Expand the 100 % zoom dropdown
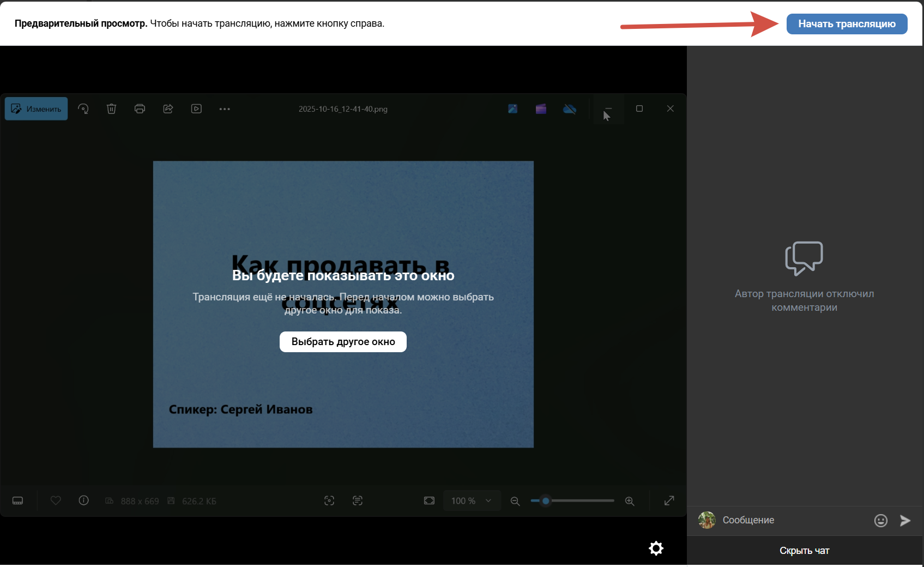Image resolution: width=924 pixels, height=567 pixels. coord(472,500)
